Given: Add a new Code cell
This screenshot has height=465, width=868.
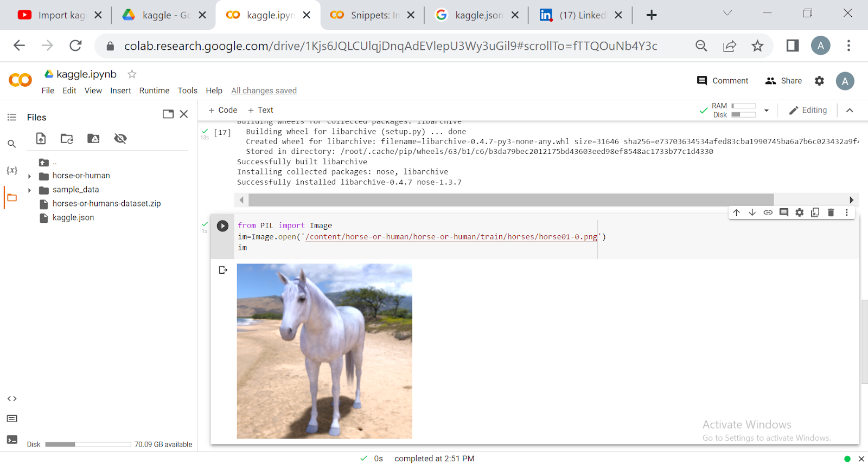Looking at the screenshot, I should pyautogui.click(x=223, y=110).
